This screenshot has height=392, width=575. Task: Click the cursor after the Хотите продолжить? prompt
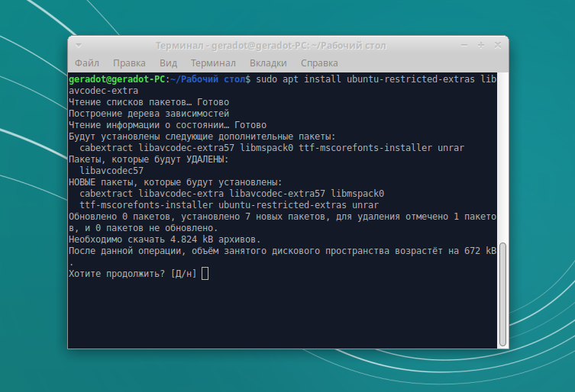205,273
